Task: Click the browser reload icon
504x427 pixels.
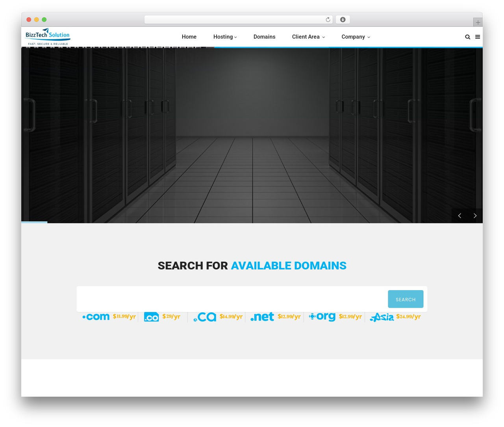Action: tap(328, 20)
